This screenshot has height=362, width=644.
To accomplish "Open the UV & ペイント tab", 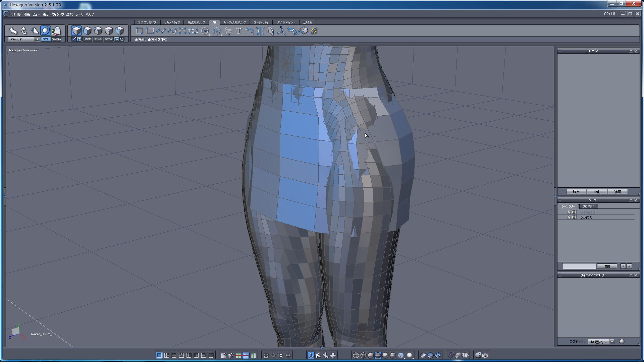I will [x=285, y=22].
